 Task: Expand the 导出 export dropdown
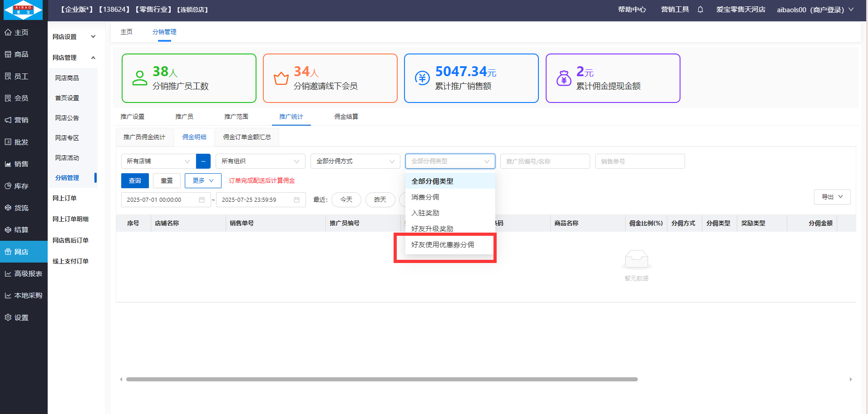tap(832, 197)
